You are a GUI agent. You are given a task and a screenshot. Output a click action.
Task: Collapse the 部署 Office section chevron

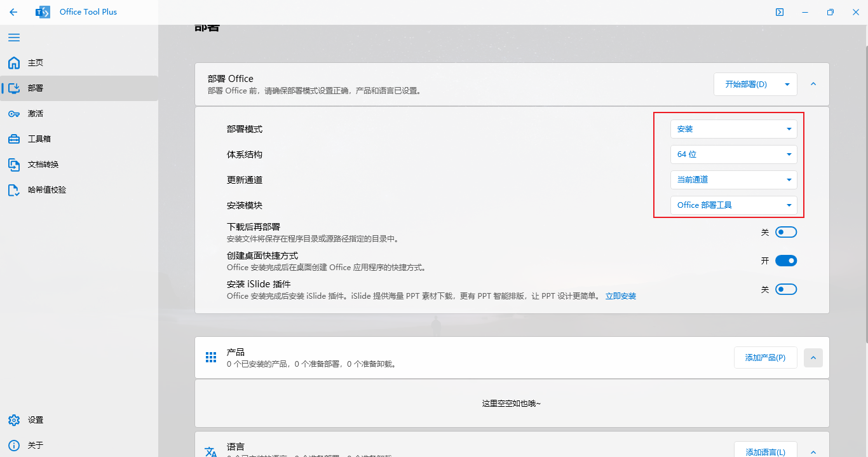813,84
